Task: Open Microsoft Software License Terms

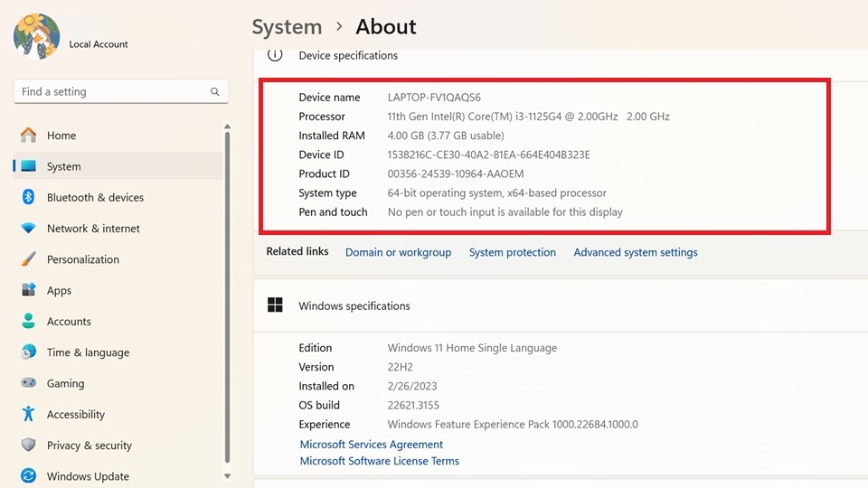Action: (x=379, y=461)
